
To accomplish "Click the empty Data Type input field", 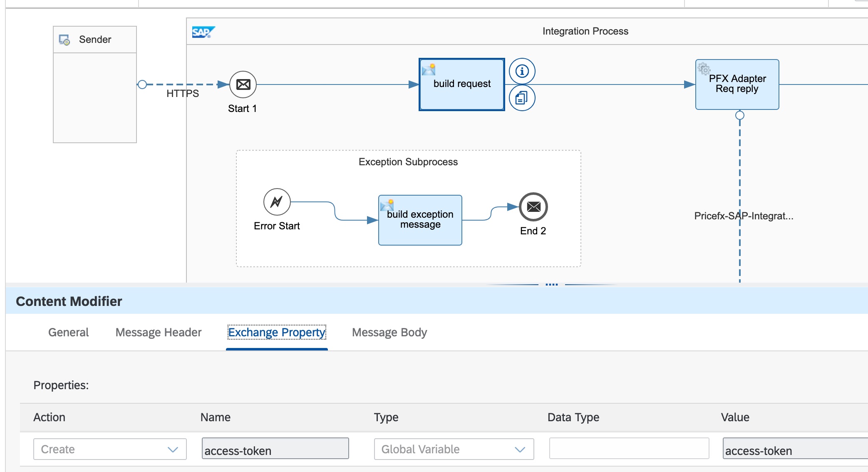I will coord(629,448).
